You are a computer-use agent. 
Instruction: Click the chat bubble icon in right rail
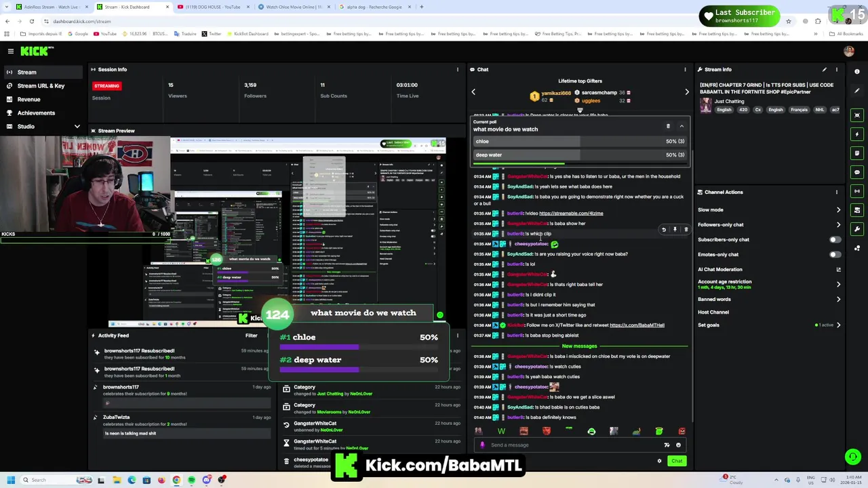857,172
